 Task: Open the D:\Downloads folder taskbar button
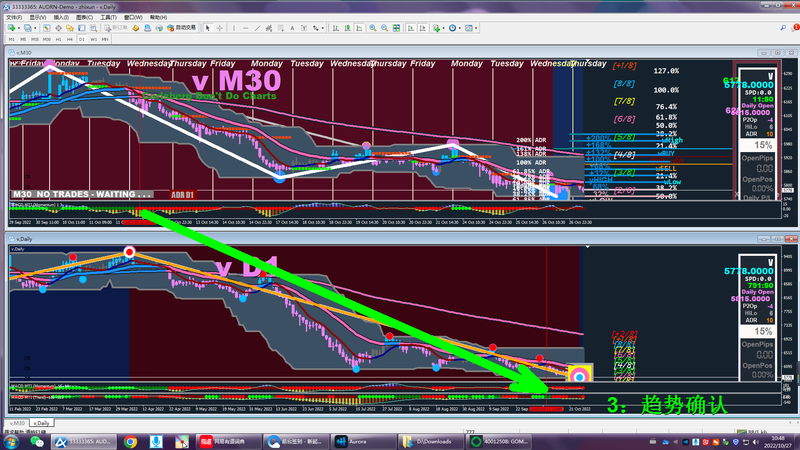click(x=430, y=442)
